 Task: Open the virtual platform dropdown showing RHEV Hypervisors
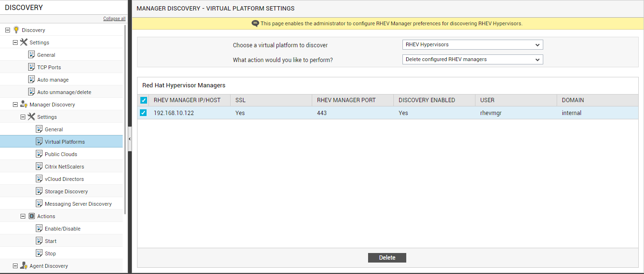(473, 45)
